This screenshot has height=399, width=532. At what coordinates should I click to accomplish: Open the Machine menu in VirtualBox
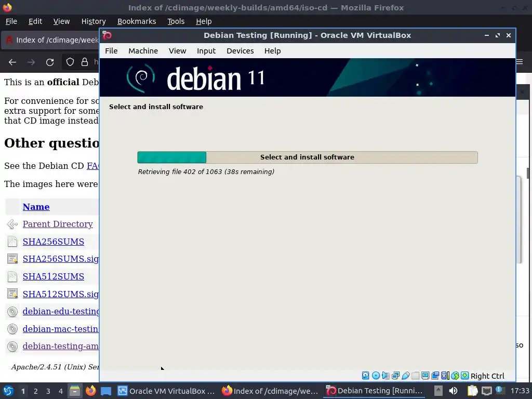point(143,51)
